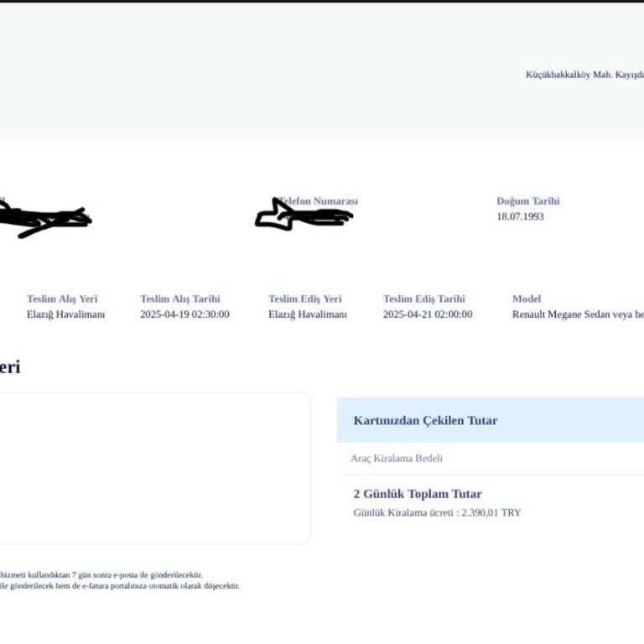Viewport: 644px width, 644px height.
Task: Click the e-posta ile gönderilecektir notice line
Action: coord(101,574)
